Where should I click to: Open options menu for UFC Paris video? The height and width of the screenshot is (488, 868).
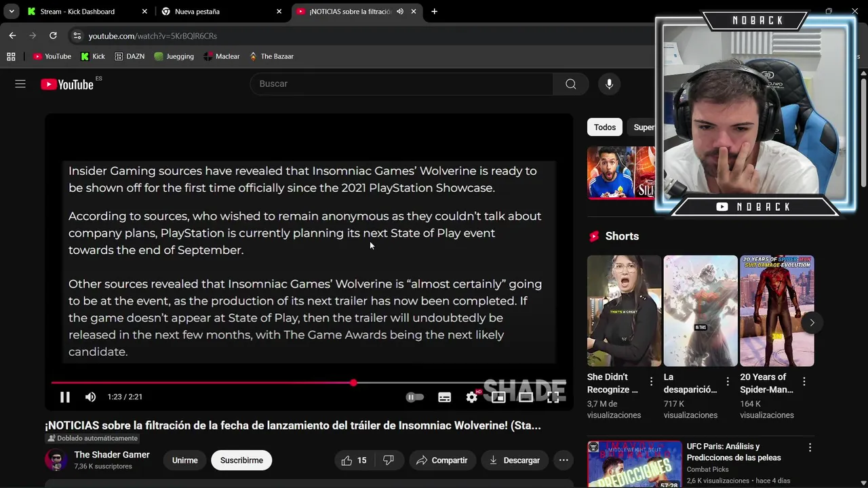[810, 447]
